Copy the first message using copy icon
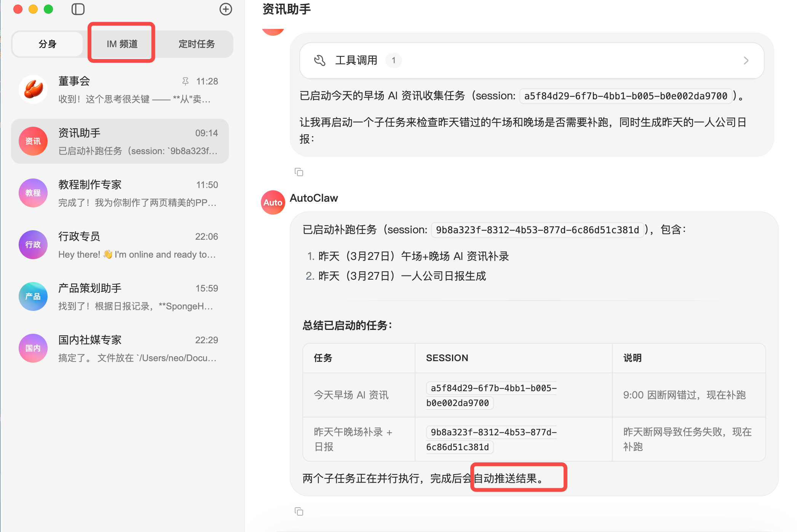Screen dimensions: 797x532 299,172
